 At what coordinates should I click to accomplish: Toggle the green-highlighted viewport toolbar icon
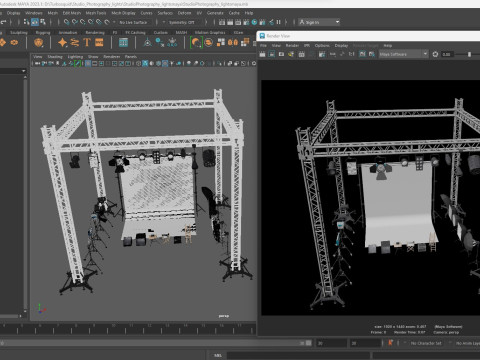tap(77, 63)
